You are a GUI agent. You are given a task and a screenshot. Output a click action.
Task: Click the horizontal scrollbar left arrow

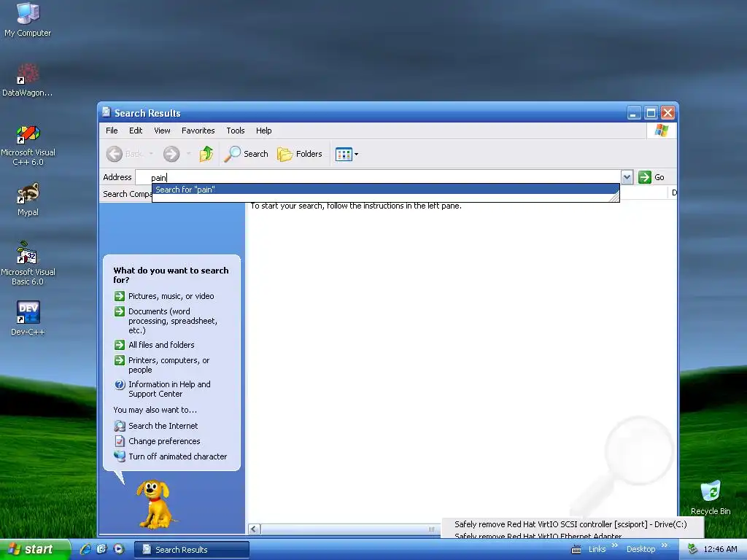coord(254,529)
